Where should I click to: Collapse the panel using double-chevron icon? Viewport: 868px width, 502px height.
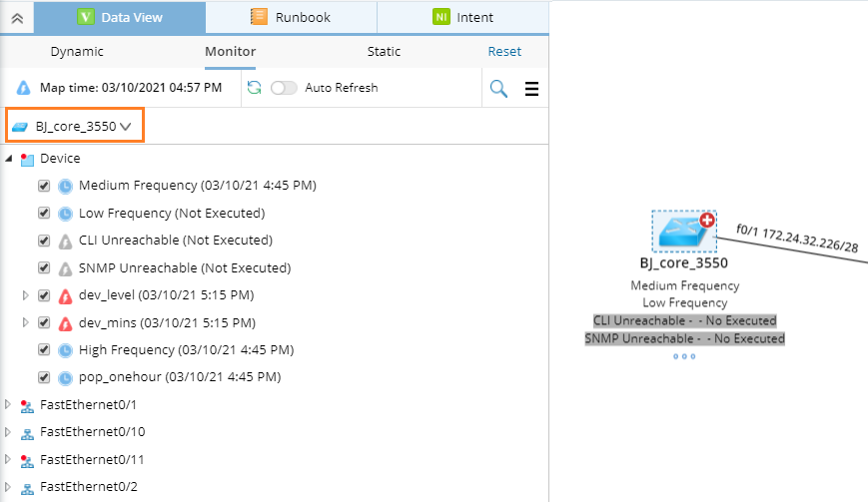[x=17, y=18]
